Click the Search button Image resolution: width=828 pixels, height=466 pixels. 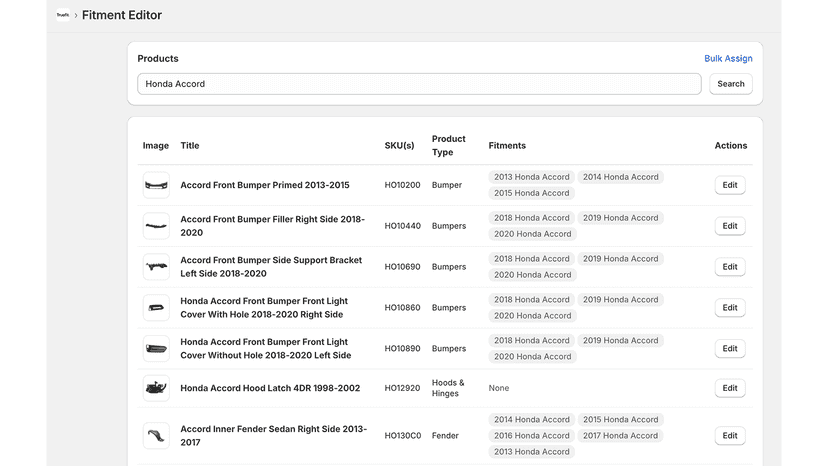[731, 84]
